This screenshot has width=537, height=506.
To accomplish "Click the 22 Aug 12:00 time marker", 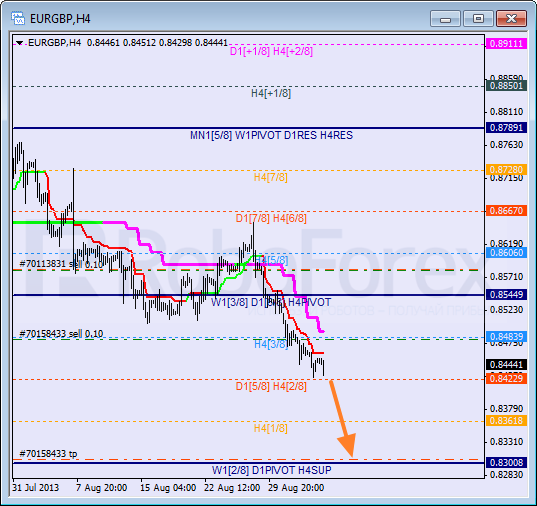I will point(232,488).
